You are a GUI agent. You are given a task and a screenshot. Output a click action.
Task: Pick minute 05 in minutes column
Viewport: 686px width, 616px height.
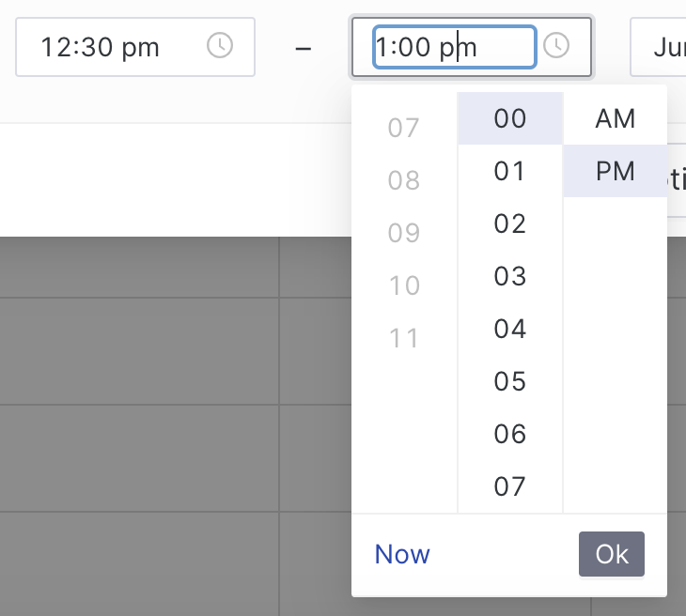510,381
